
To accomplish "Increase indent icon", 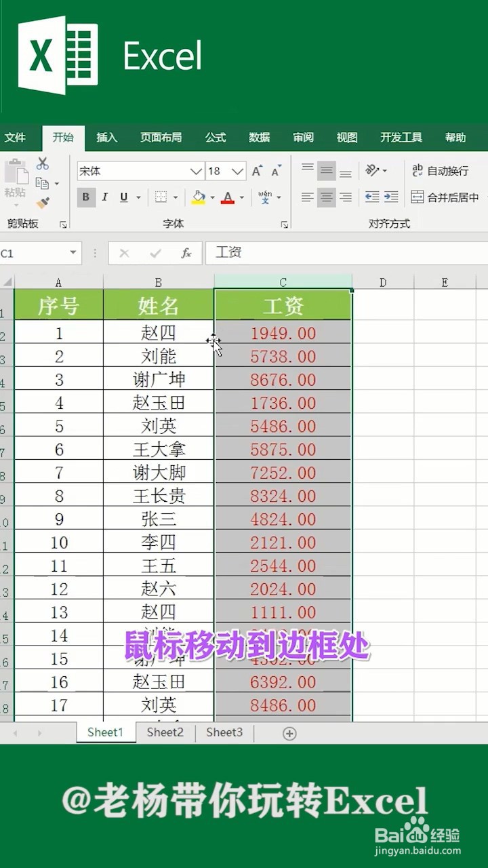I will (391, 197).
